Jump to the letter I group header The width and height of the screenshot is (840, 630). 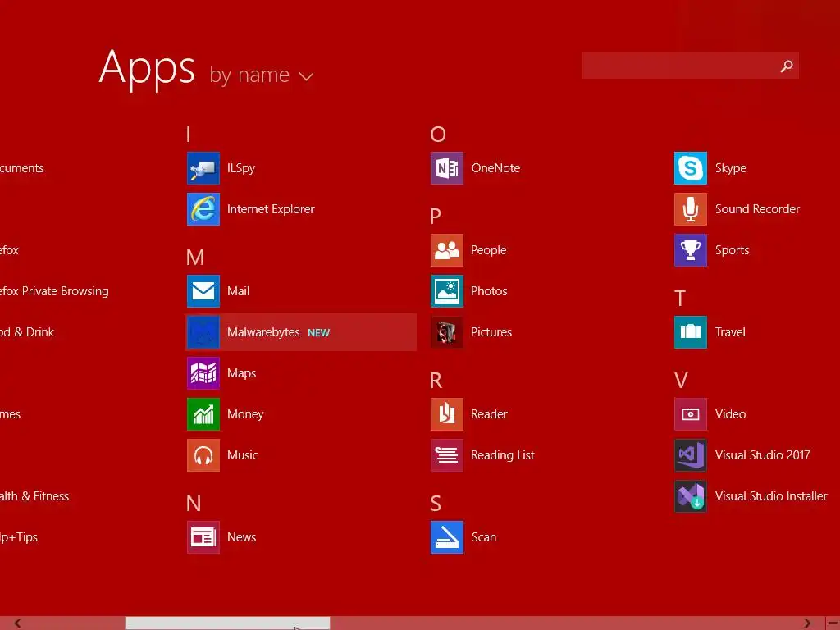click(x=189, y=134)
